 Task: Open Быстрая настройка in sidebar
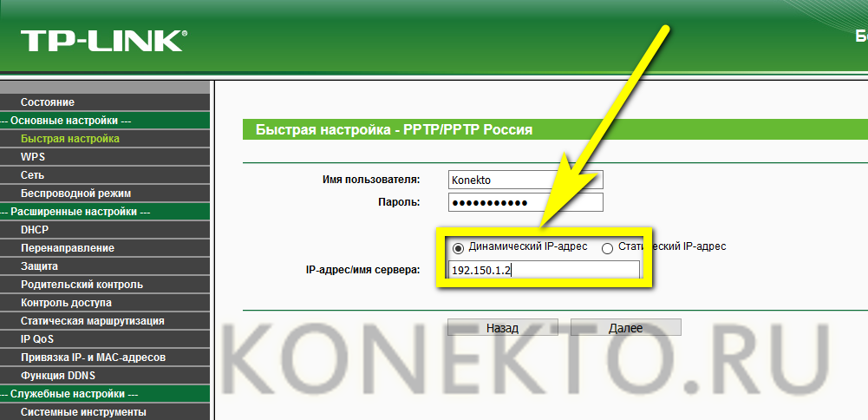pos(105,139)
